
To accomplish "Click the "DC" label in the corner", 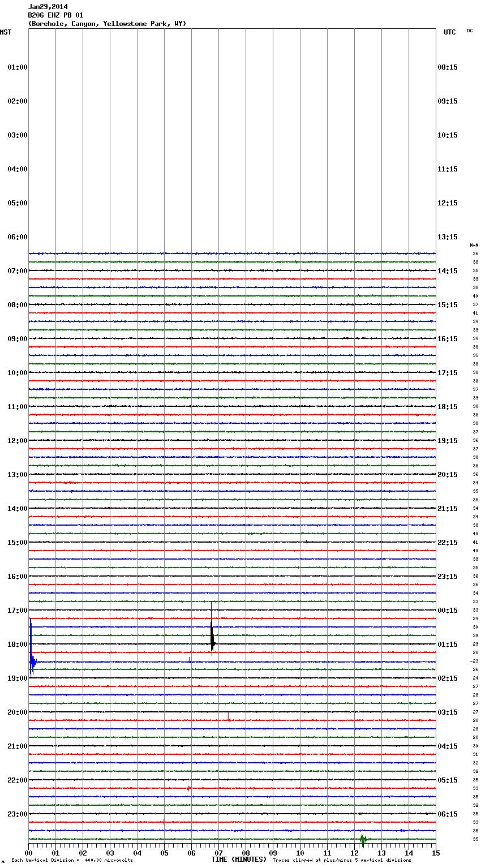I will (x=470, y=31).
